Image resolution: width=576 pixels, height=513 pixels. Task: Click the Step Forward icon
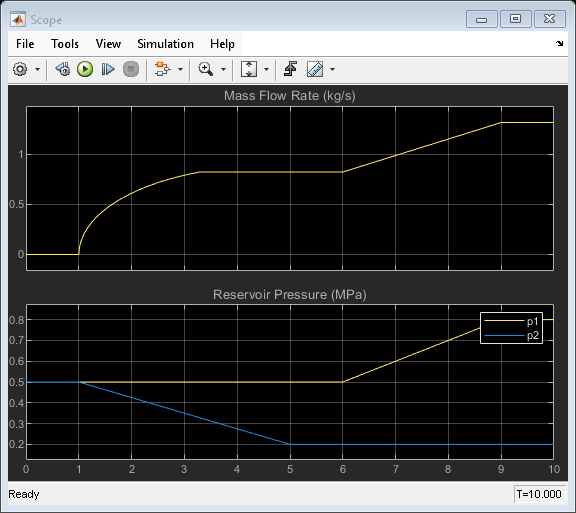click(108, 69)
